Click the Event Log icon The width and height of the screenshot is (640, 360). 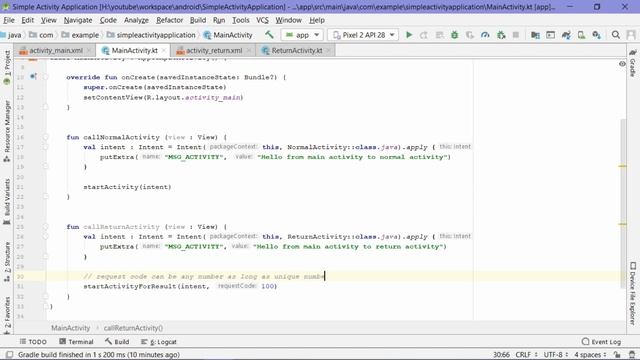[585, 342]
